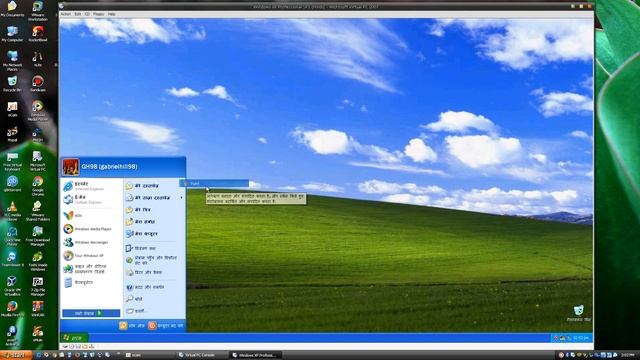
Task: Launch the qBittorrent desktop shortcut
Action: 12,184
